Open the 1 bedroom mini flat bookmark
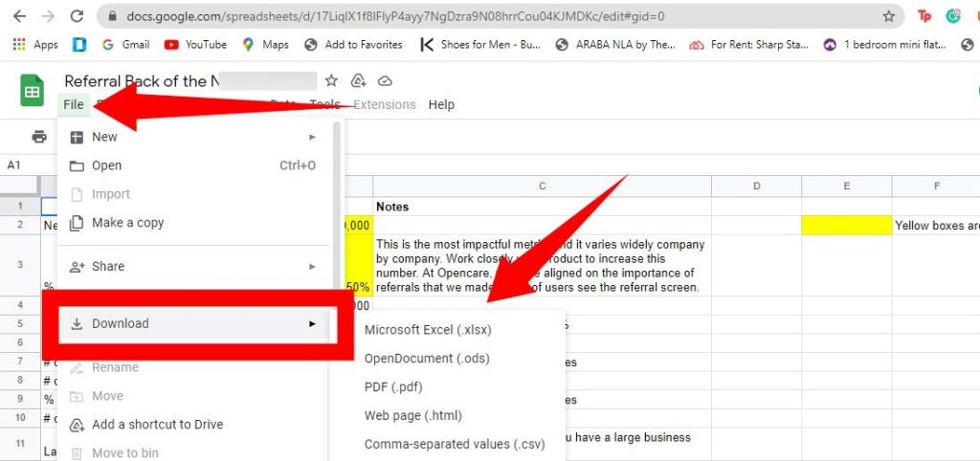 point(884,44)
